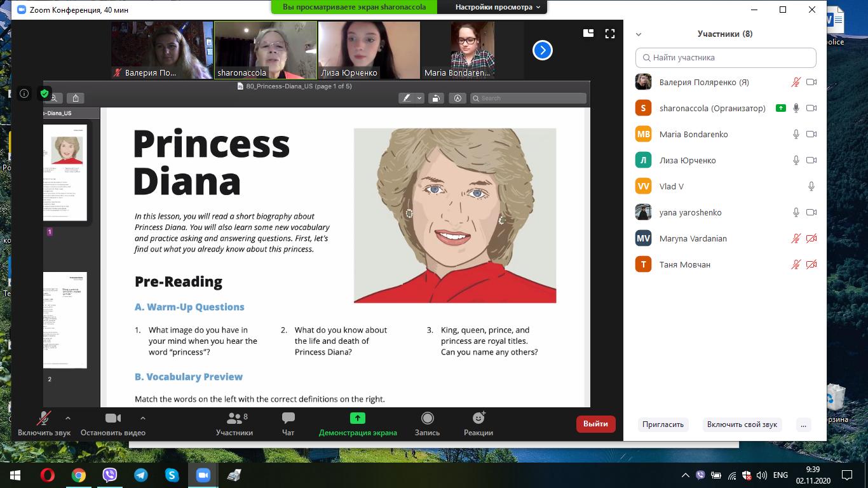Click microphone icon for Maria Bondarenko
This screenshot has width=868, height=488.
coord(796,134)
